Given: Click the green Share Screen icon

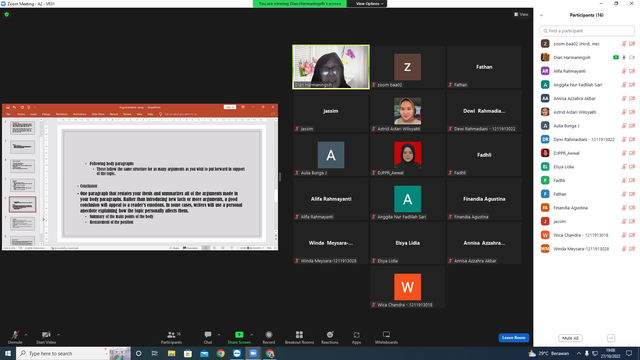Looking at the screenshot, I should 239,335.
